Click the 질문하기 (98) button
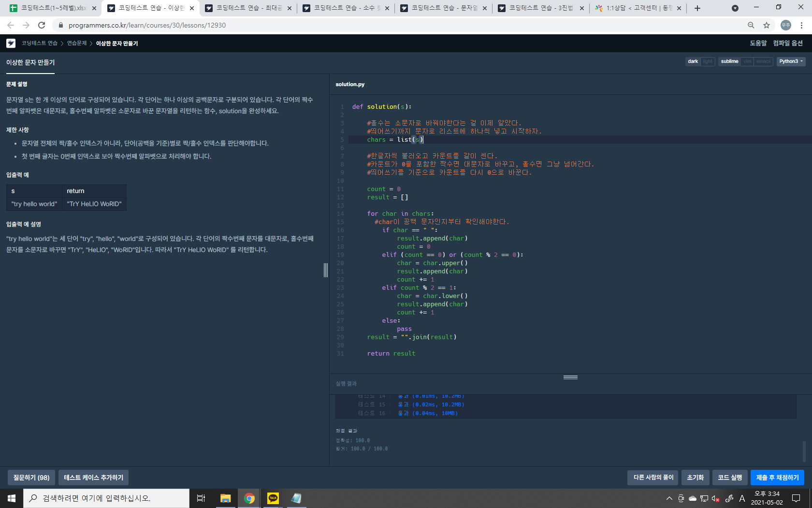This screenshot has width=812, height=508. click(x=31, y=478)
